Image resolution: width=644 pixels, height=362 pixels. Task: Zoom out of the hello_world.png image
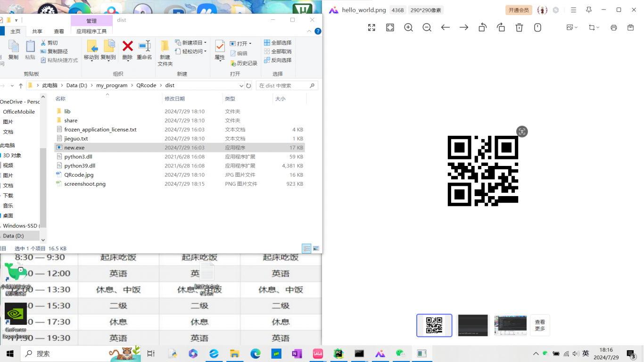[427, 28]
